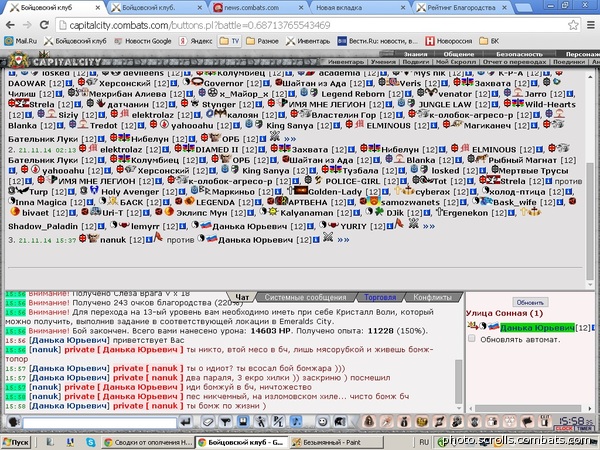Click Данька Юрьевич name in fight 3 row
The image size is (600, 450).
(x=255, y=240)
